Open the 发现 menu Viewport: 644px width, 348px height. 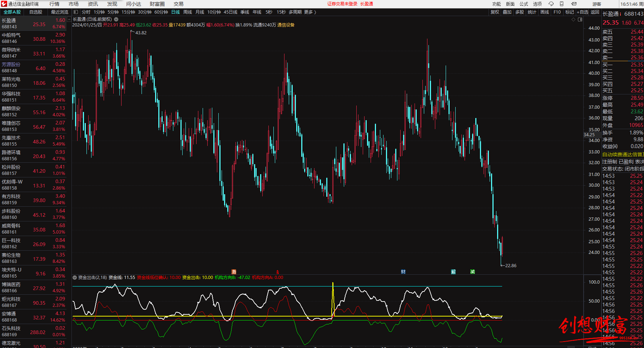(112, 4)
